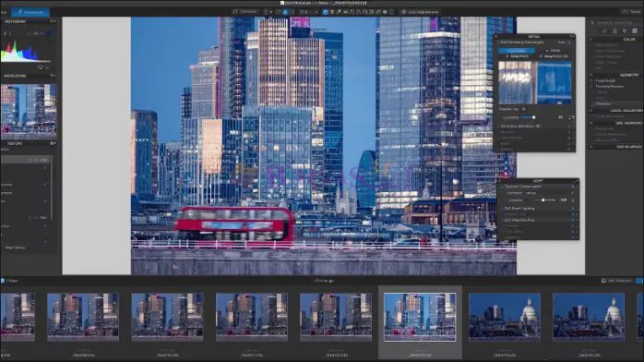Open the DXO FILMPACK palette group
Viewport: 644px width, 362px height.
point(591,147)
